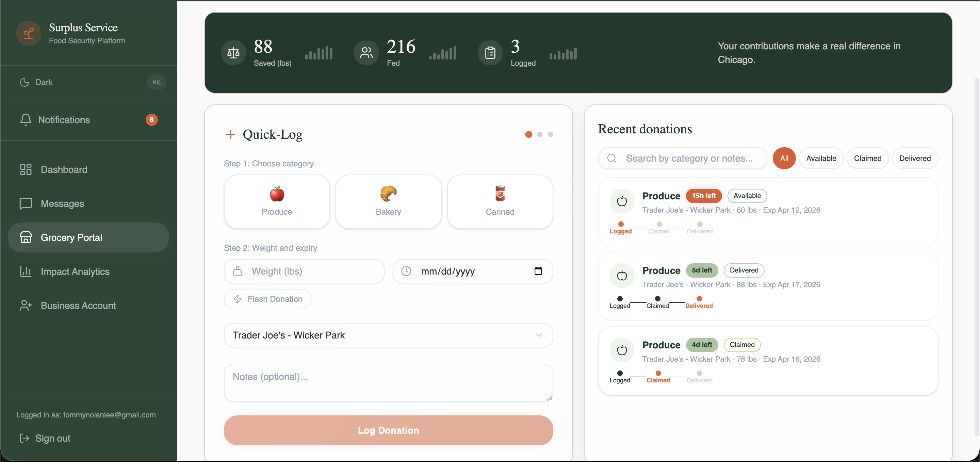980x462 pixels.
Task: Filter donations by Delivered status
Action: coord(914,158)
